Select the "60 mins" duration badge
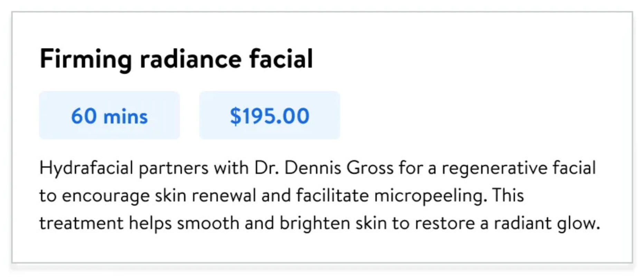The width and height of the screenshot is (644, 278). click(109, 116)
